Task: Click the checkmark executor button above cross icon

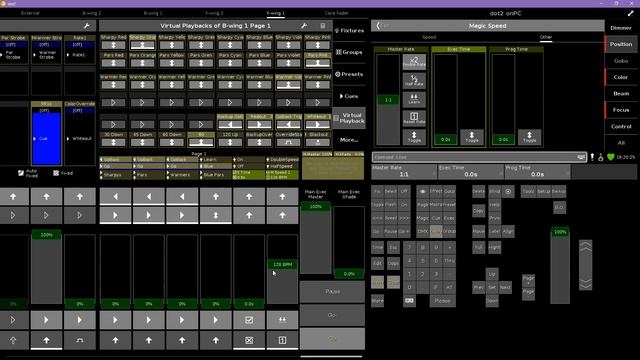Action: tap(249, 320)
